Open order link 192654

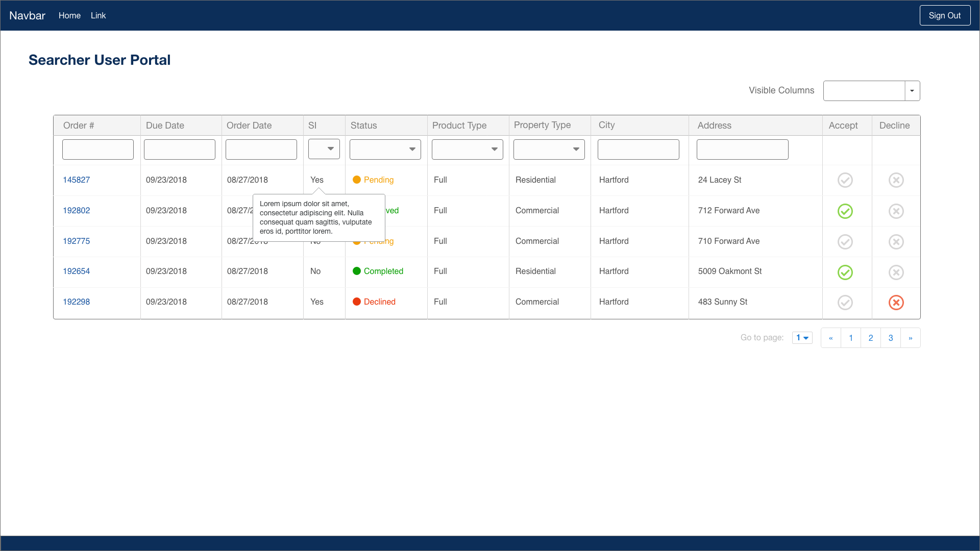76,271
